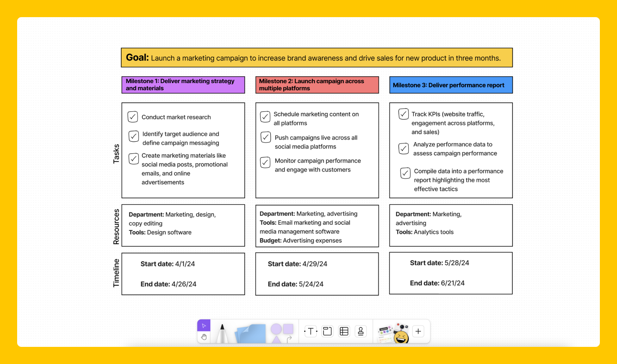Select the Text tool
This screenshot has width=617, height=364.
[x=310, y=331]
